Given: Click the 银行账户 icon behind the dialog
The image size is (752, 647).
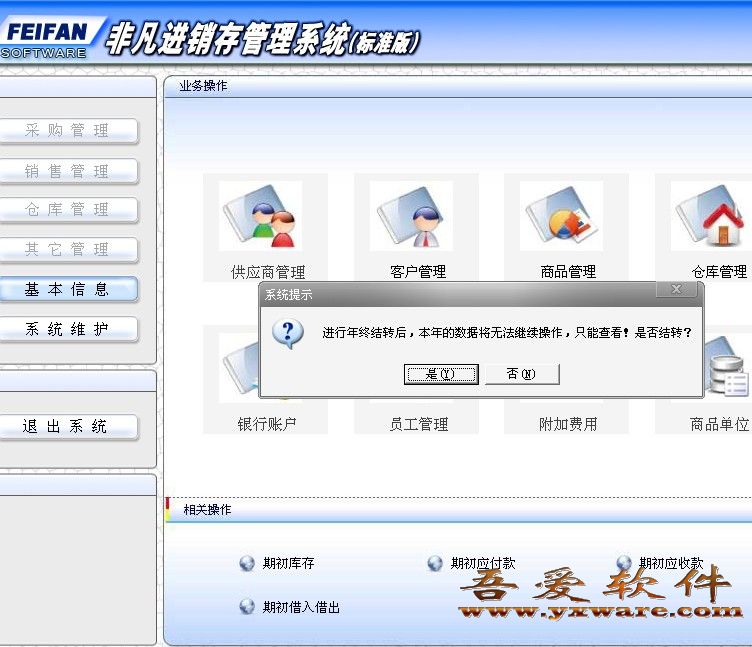Looking at the screenshot, I should pos(239,367).
